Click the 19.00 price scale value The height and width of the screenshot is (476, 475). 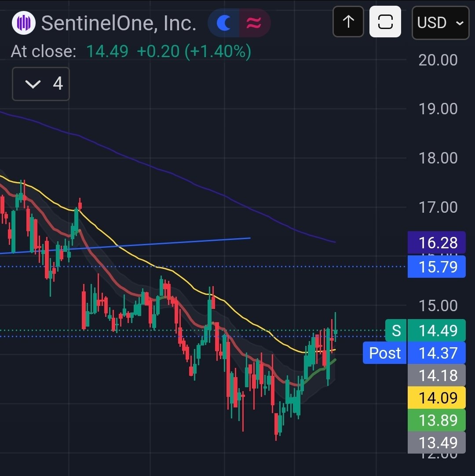438,109
